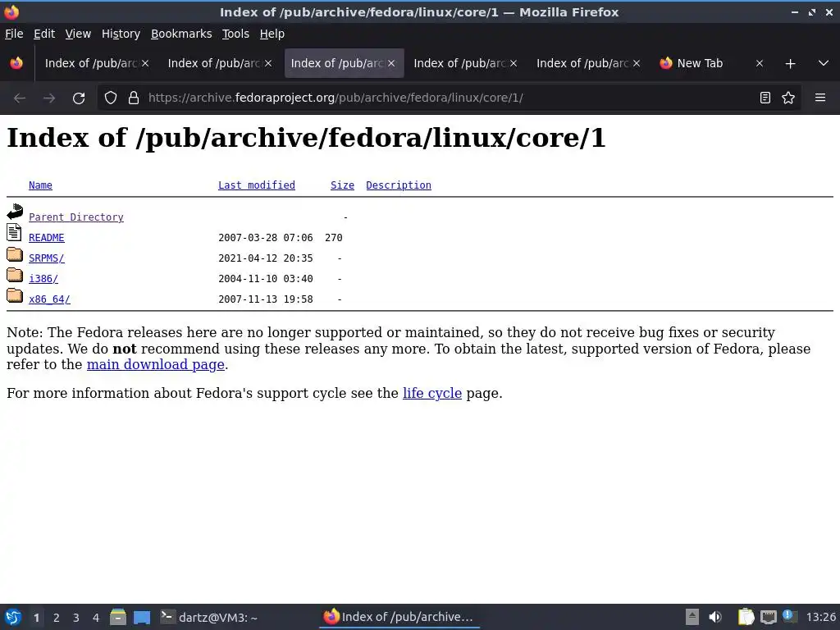Open Firefox application hamburger menu
This screenshot has height=630, width=840.
[820, 98]
